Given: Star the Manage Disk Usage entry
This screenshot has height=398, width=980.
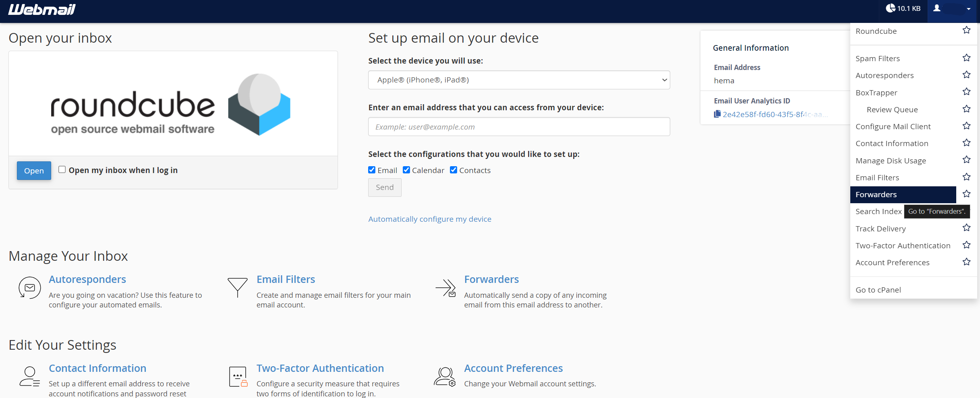Looking at the screenshot, I should click(x=966, y=160).
